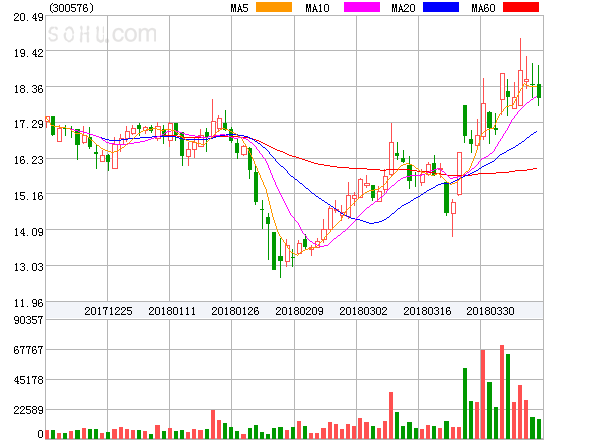Screen dimensions: 600x440
Task: Click the 45178 volume axis label
Action: pyautogui.click(x=28, y=380)
